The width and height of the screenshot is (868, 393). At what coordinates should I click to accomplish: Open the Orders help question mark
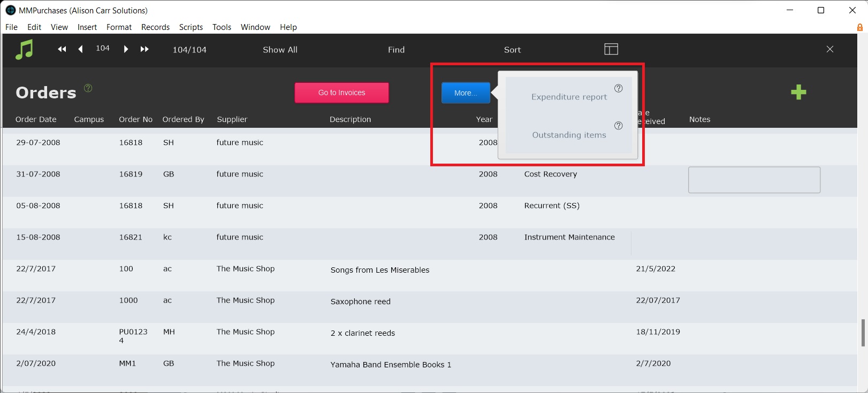tap(88, 88)
